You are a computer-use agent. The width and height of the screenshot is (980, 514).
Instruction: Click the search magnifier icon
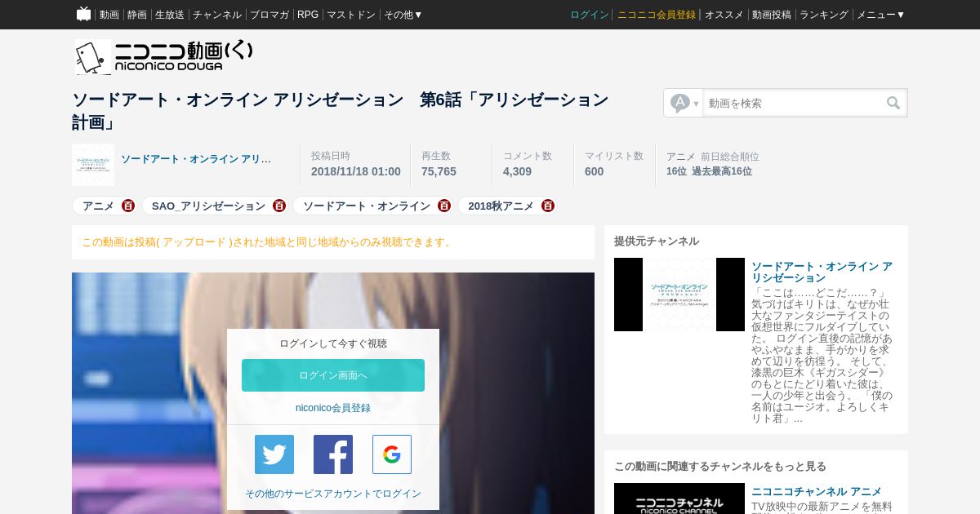(x=893, y=103)
